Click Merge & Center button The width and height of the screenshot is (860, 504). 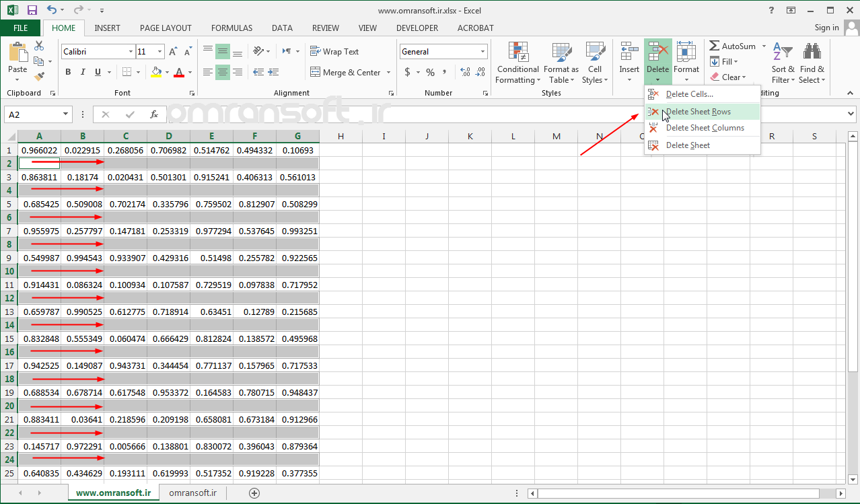click(345, 72)
